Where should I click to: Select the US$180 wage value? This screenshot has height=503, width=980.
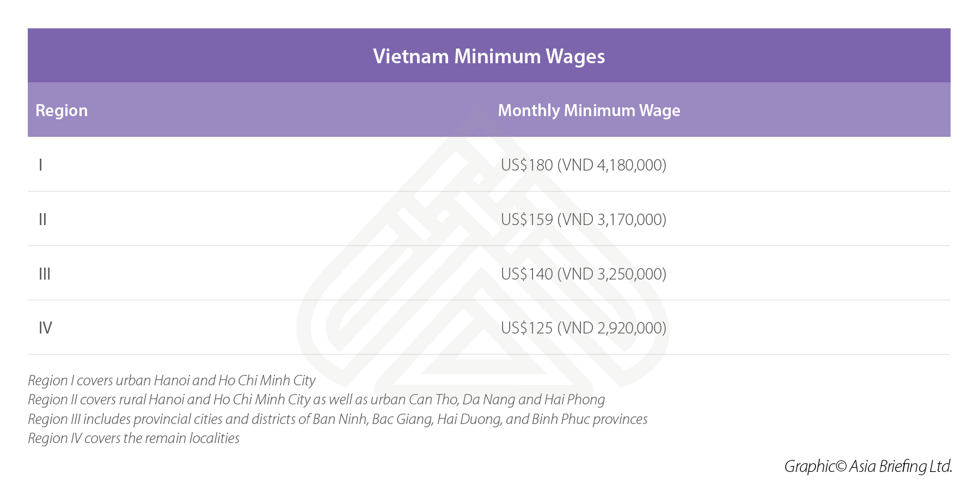click(x=526, y=165)
